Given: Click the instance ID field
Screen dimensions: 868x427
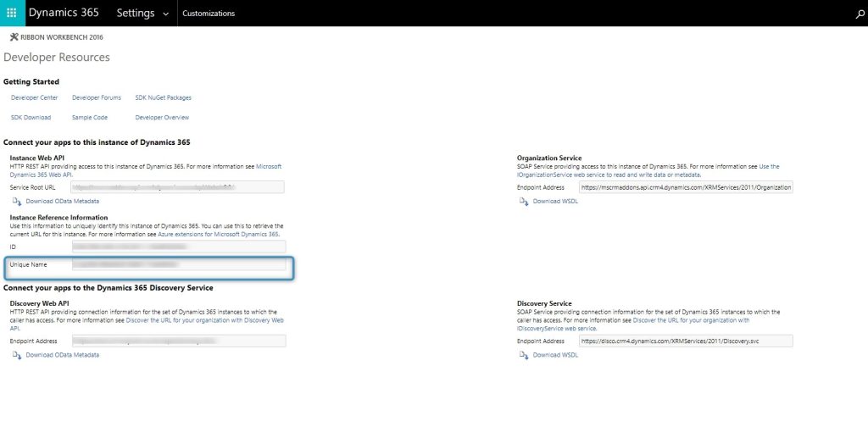Looking at the screenshot, I should (179, 247).
